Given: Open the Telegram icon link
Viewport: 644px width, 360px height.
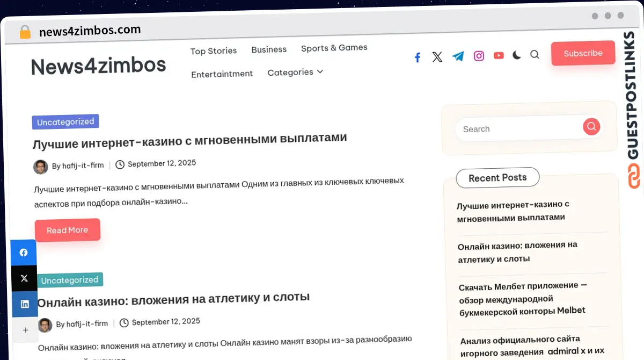Looking at the screenshot, I should tap(458, 56).
